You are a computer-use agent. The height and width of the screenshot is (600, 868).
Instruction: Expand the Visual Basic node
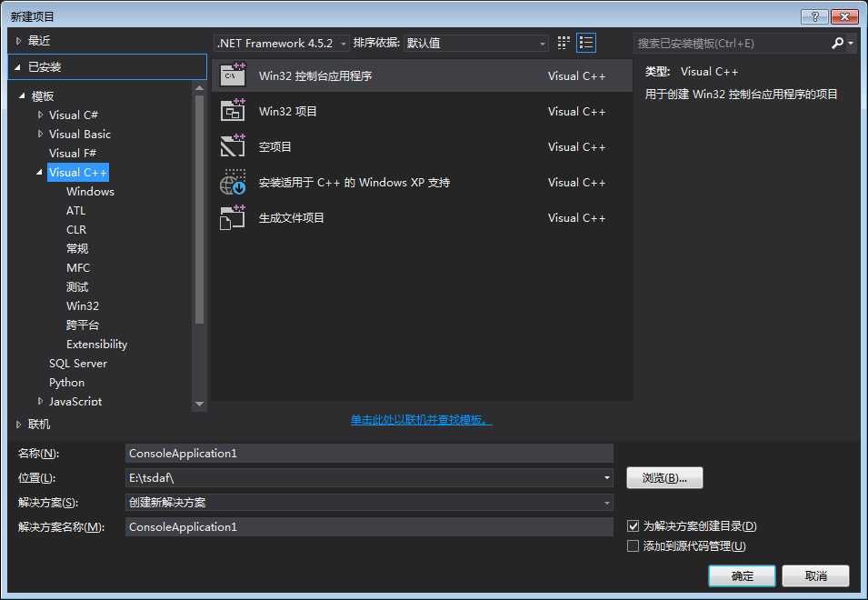[x=40, y=134]
